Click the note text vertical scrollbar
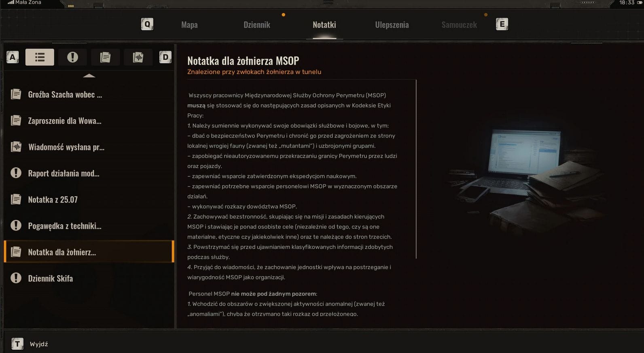This screenshot has width=644, height=353. coord(416,169)
